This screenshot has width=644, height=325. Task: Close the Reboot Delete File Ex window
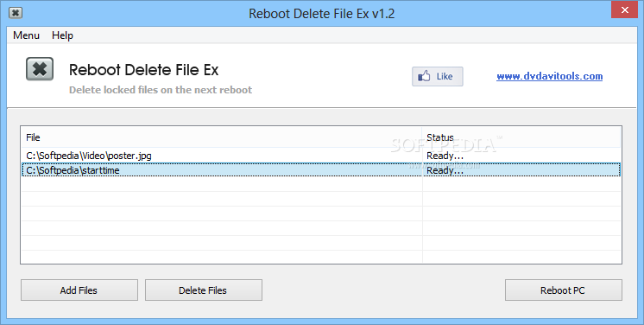[x=624, y=10]
